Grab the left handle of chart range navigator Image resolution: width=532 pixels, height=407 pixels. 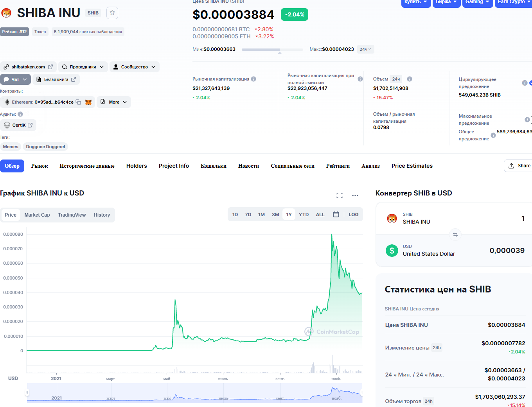[27, 393]
